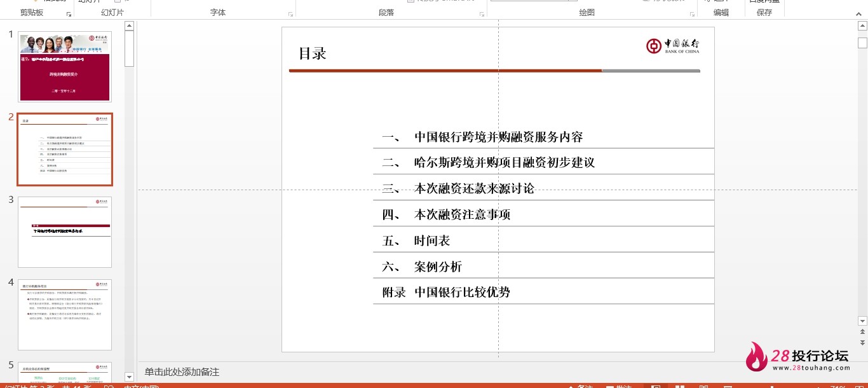The image size is (868, 388).
Task: Click line 附录 中国银行比较优势
Action: pos(446,292)
